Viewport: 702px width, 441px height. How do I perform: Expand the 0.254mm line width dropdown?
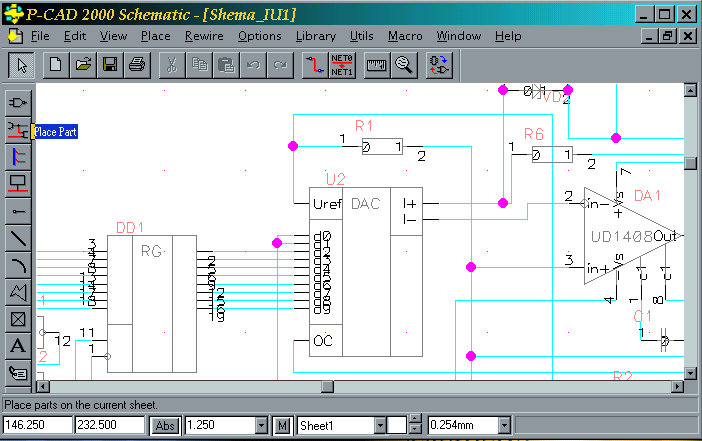[x=504, y=425]
